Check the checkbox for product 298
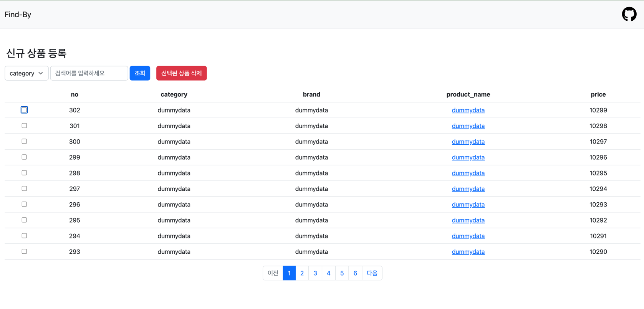The width and height of the screenshot is (644, 309). pos(24,173)
